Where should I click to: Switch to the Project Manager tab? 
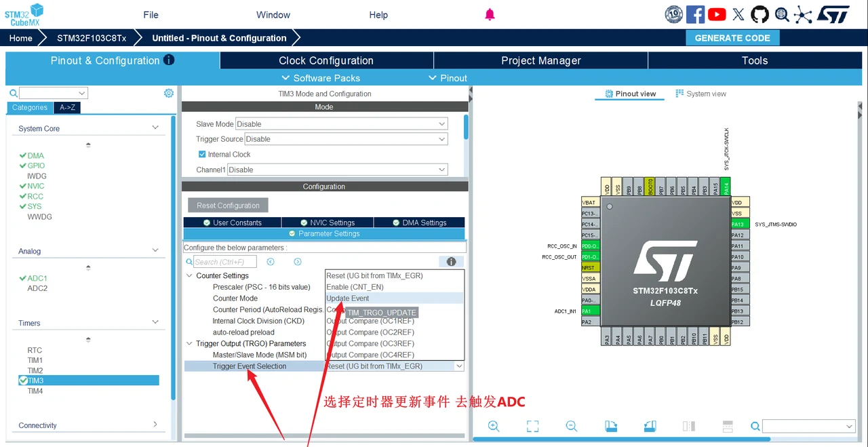(x=541, y=60)
